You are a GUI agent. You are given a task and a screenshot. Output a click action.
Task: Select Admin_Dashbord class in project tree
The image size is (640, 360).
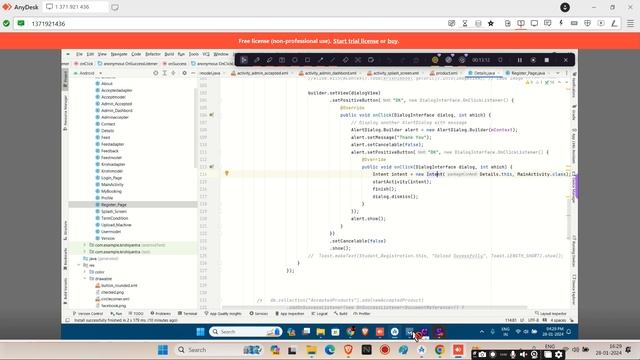116,110
